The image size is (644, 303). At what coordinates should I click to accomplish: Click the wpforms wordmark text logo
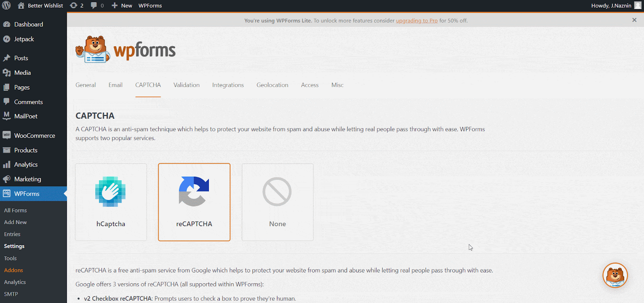point(144,51)
